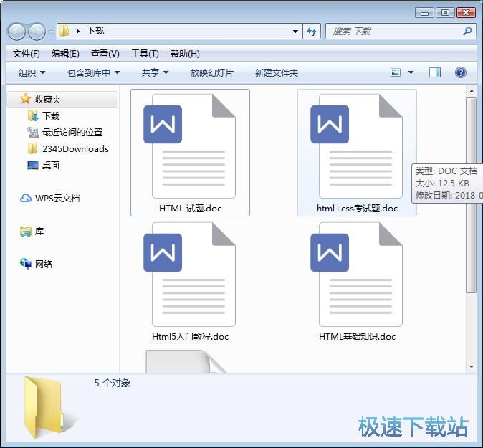Click the icon beside 最近访问的位置
483x448 pixels.
click(33, 132)
